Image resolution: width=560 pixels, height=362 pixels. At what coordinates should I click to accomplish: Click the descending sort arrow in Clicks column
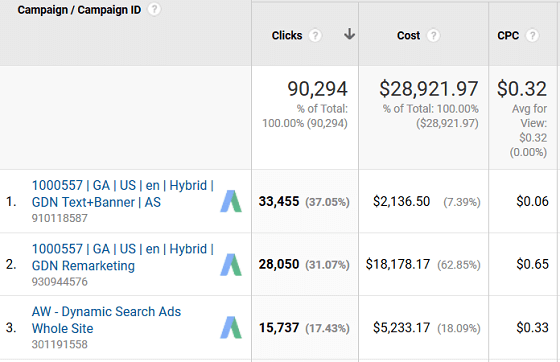[349, 34]
